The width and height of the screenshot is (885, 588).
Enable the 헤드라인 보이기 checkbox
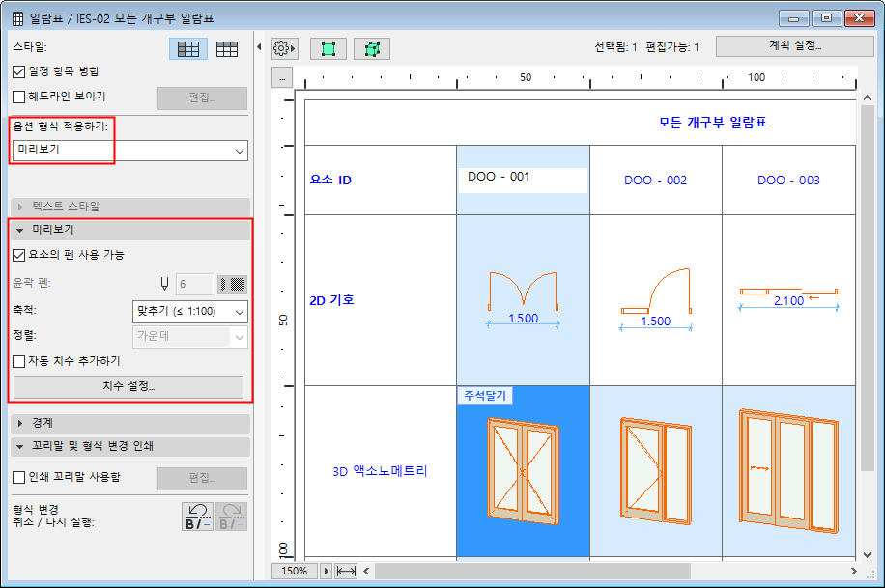click(18, 97)
